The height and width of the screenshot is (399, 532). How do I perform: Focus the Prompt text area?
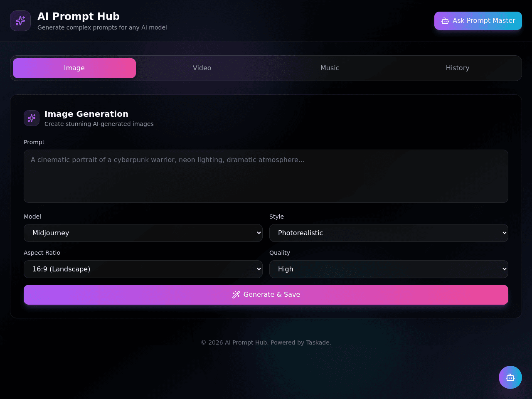[x=266, y=176]
